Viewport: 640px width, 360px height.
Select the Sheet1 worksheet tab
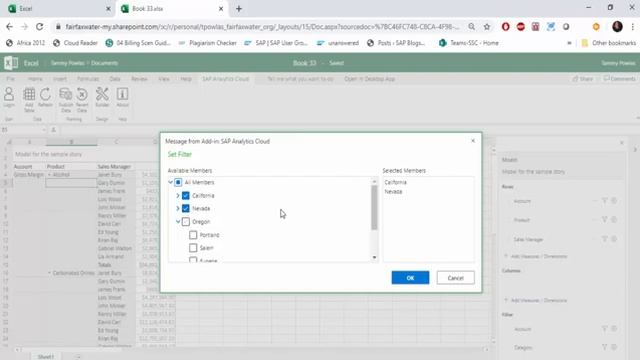tap(46, 356)
